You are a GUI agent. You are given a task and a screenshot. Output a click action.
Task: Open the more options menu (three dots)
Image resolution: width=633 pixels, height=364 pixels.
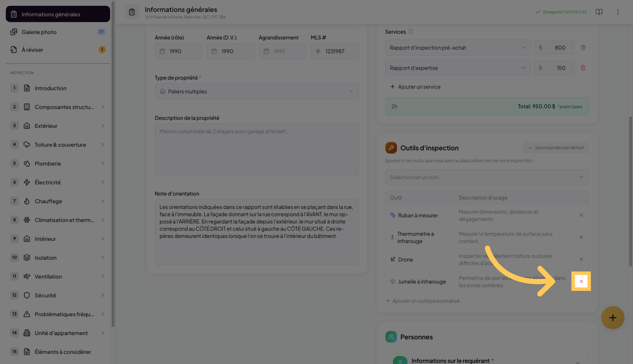pyautogui.click(x=617, y=12)
